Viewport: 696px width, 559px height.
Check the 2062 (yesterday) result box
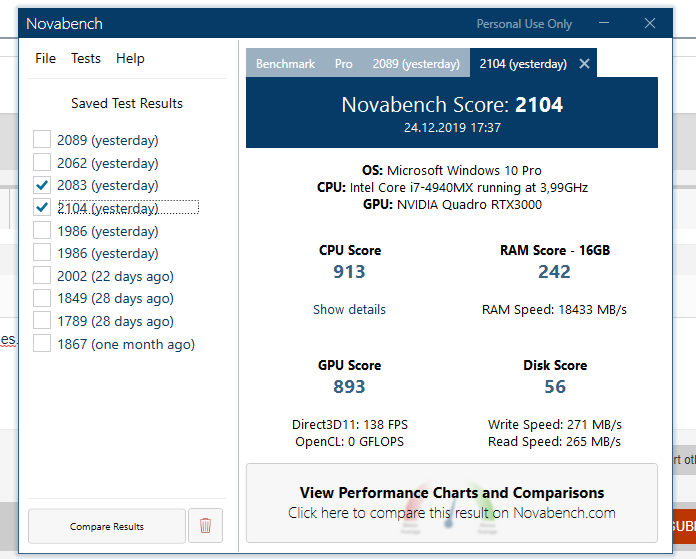pos(42,163)
